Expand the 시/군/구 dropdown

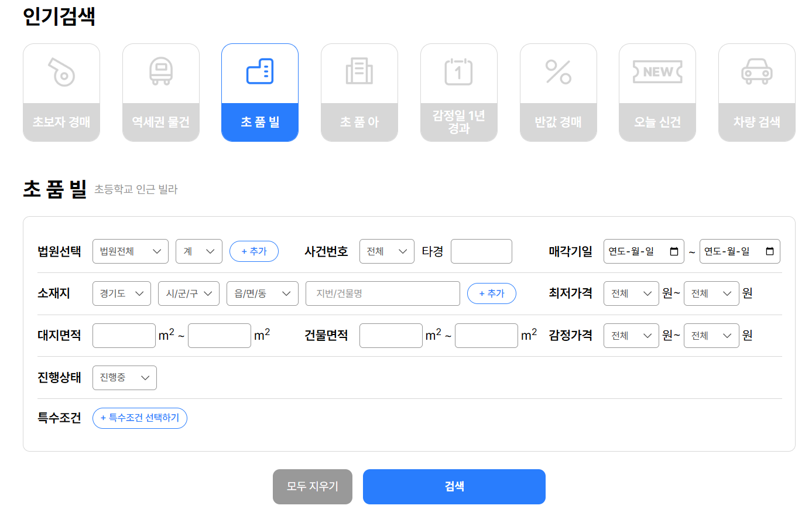(x=189, y=293)
